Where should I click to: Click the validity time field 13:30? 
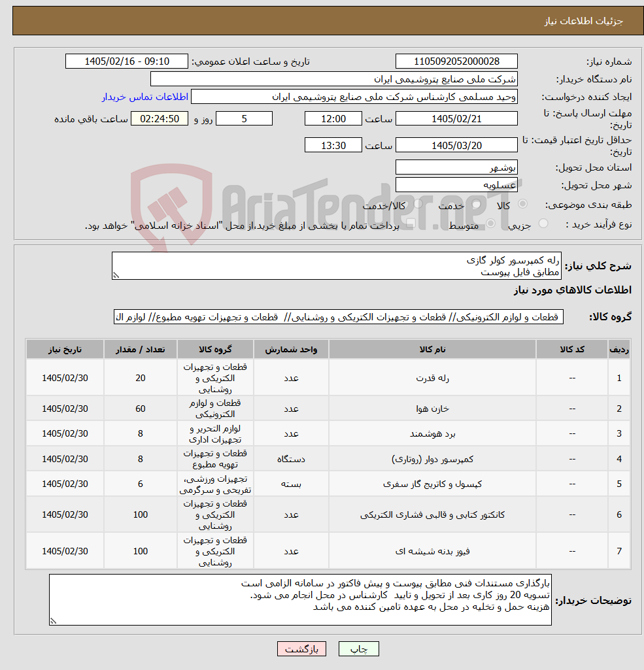click(333, 145)
